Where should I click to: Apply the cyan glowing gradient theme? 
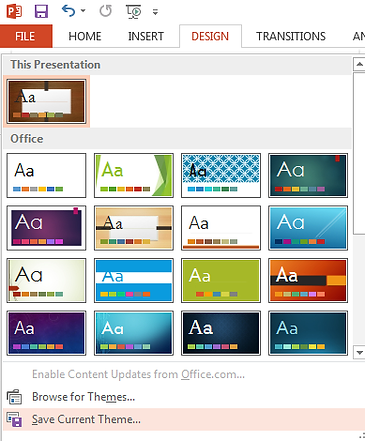coord(134,333)
